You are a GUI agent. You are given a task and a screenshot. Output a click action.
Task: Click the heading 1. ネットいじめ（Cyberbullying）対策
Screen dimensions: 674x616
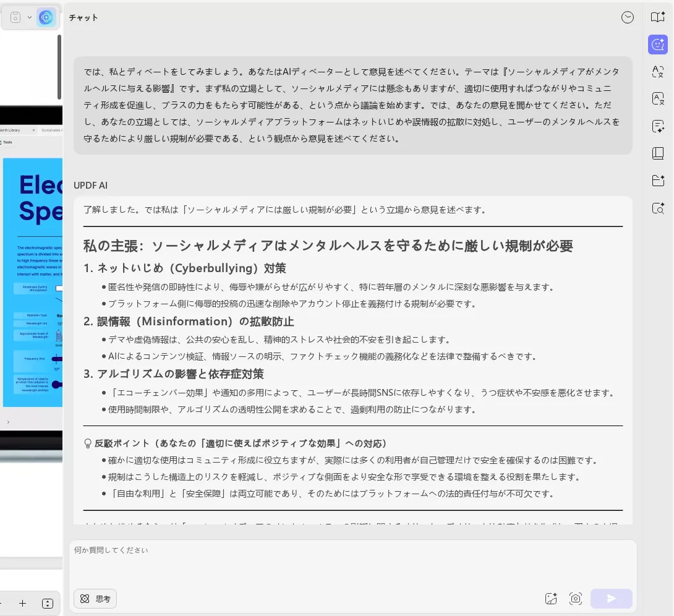185,268
